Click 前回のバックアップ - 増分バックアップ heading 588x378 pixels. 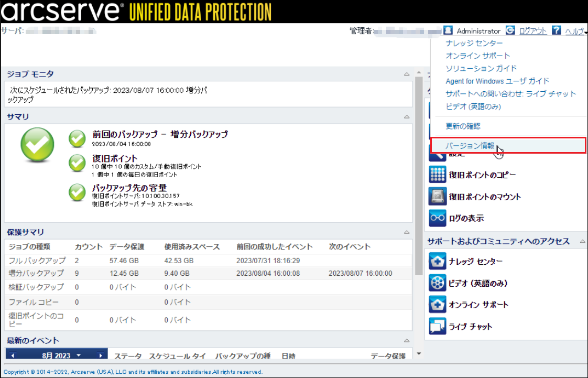pos(160,134)
